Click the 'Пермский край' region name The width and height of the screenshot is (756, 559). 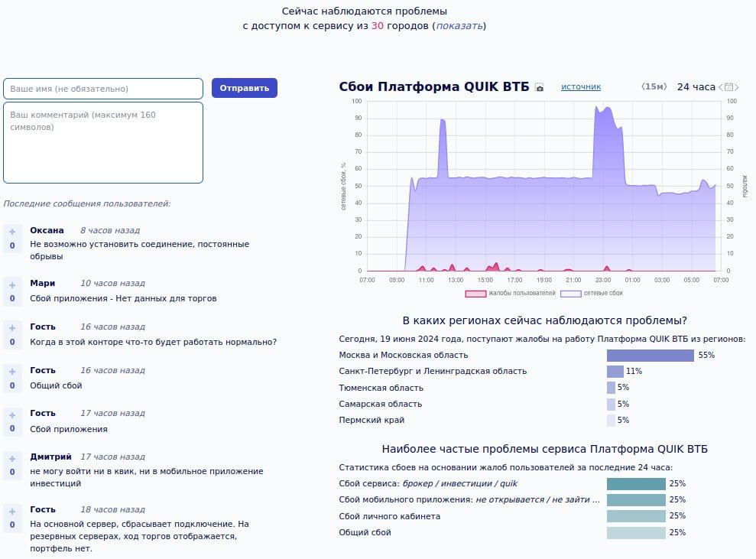[x=372, y=420]
